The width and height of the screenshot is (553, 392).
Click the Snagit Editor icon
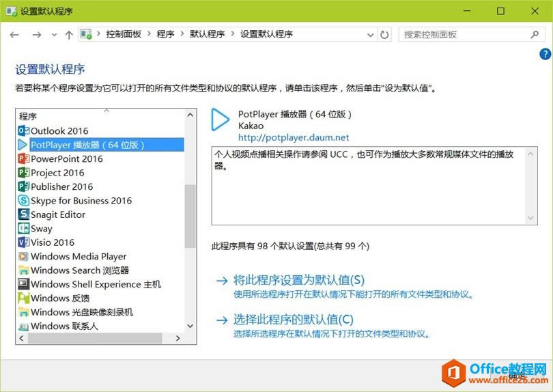(23, 214)
